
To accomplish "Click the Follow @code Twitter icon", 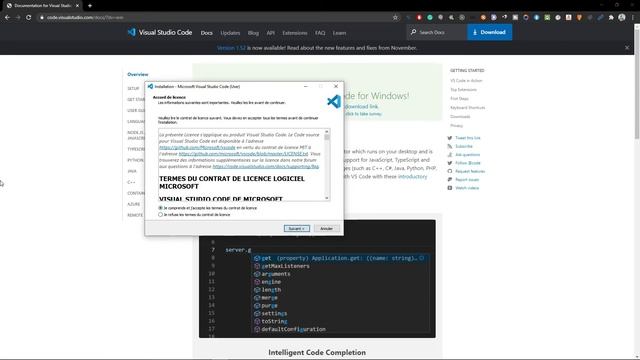I will (450, 163).
